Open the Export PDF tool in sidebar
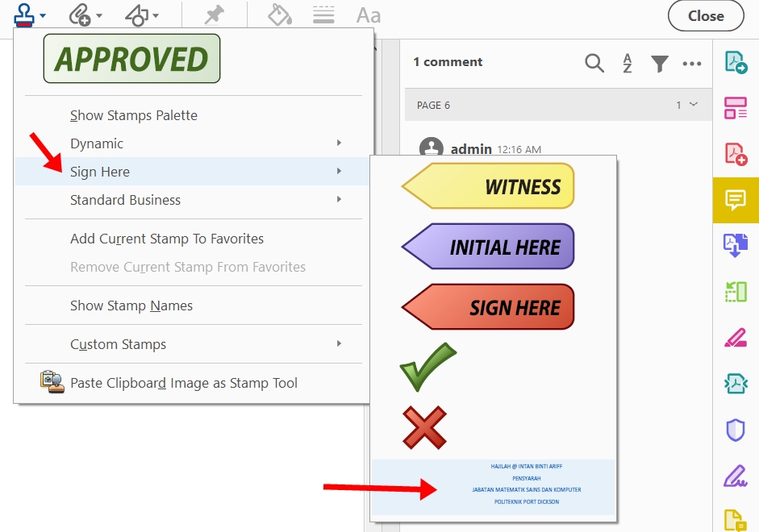The height and width of the screenshot is (532, 759). [x=736, y=62]
